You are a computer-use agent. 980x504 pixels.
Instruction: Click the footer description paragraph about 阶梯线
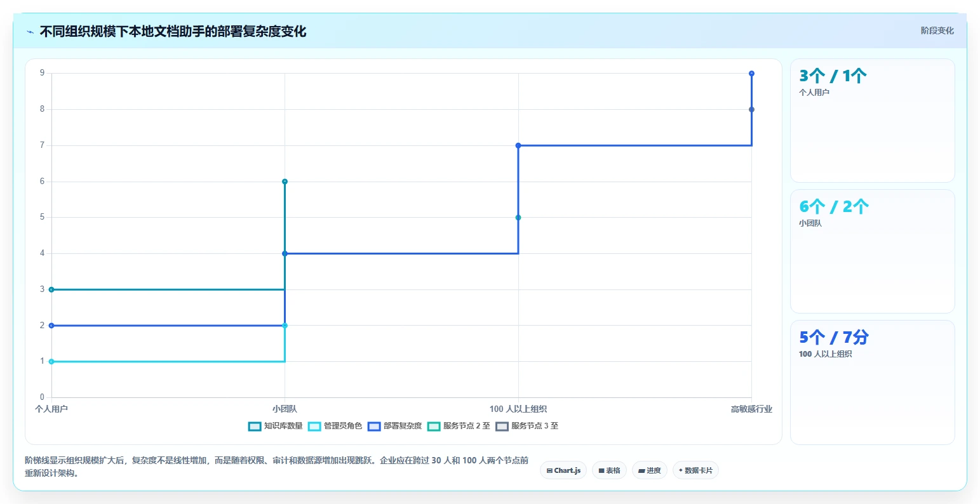tap(276, 467)
